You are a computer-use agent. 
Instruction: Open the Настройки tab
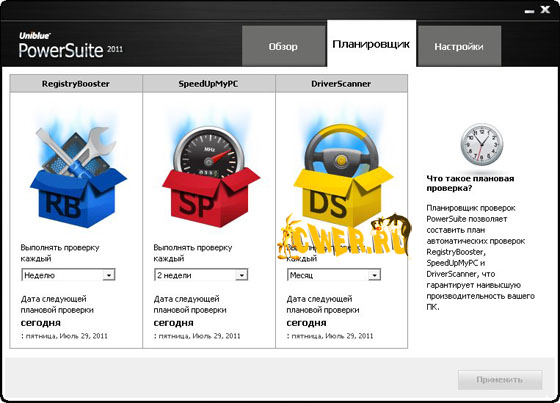(x=459, y=46)
